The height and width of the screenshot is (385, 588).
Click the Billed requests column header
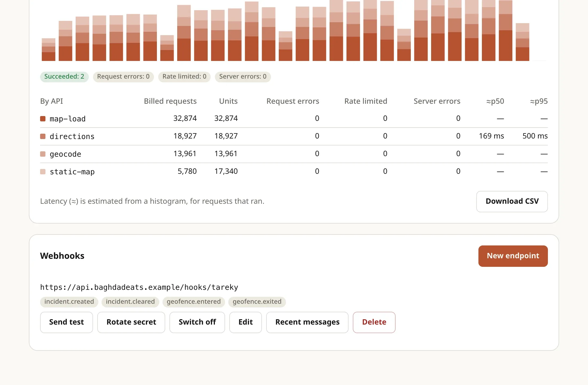pos(170,101)
